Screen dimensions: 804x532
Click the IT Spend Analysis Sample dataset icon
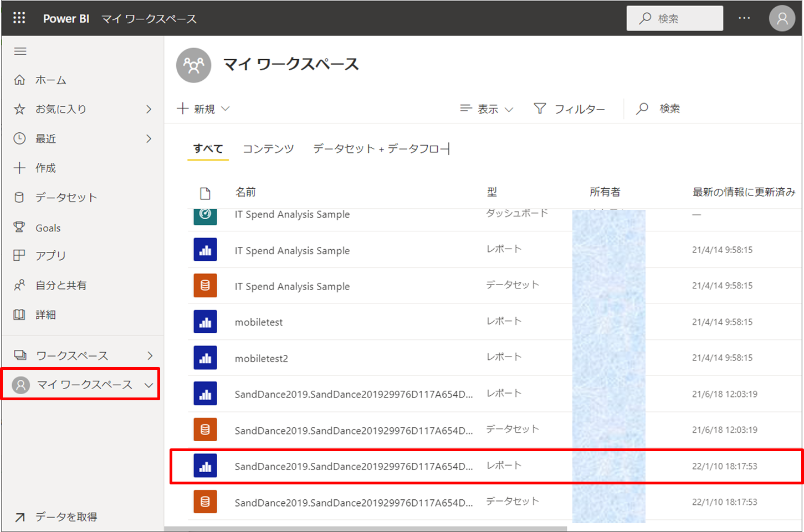click(x=205, y=286)
